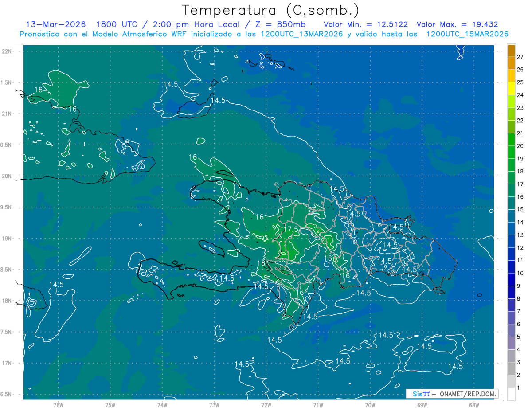Click yellow swatch between 24 and 25 labels
This screenshot has width=532, height=411.
511,89
